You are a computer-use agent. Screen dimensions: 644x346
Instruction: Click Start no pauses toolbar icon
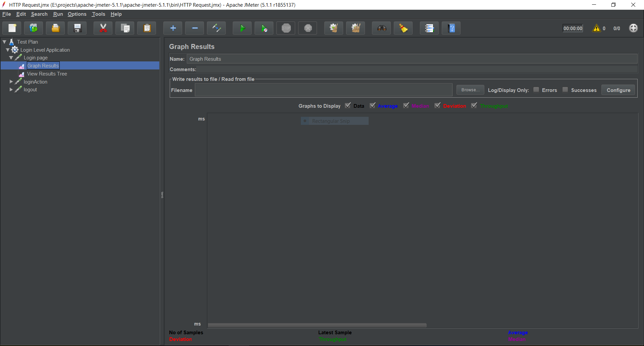coord(264,29)
